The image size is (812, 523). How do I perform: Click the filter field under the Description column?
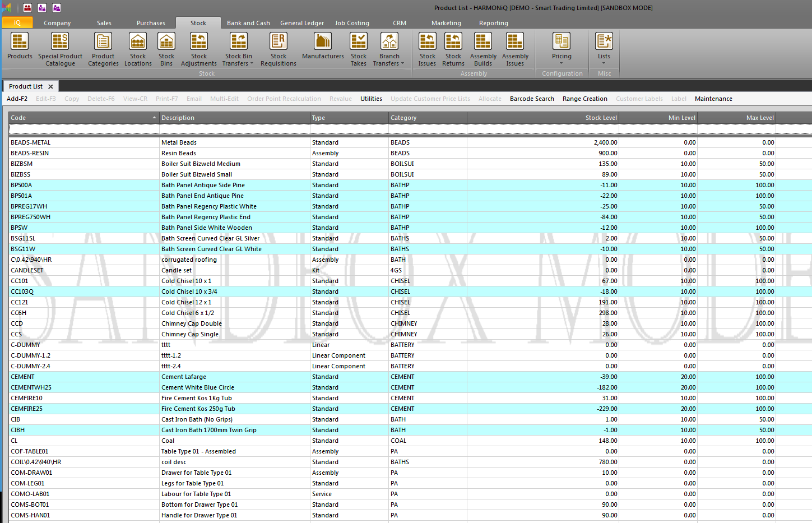coord(234,130)
